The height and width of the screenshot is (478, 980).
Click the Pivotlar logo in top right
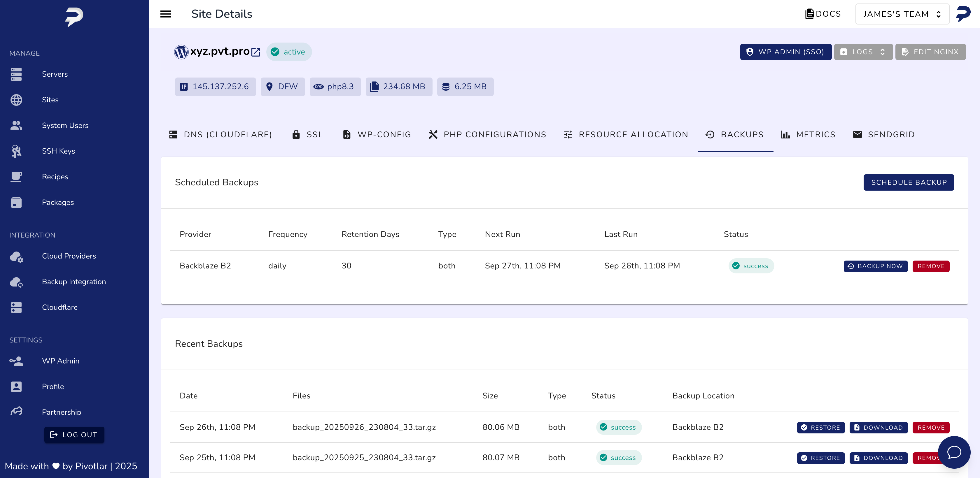point(963,14)
